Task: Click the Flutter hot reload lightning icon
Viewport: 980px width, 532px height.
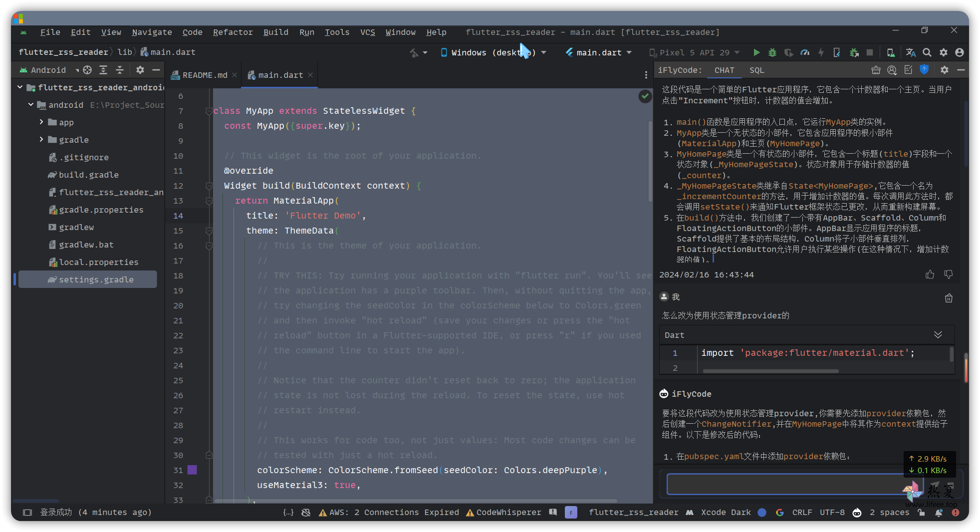Action: click(x=821, y=52)
